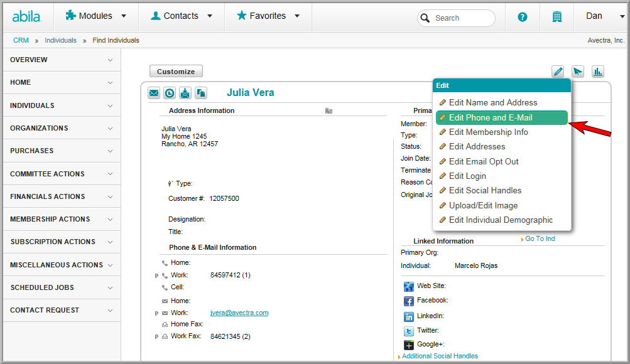Expand the FINANCIALS ACTIONS section

[x=62, y=196]
